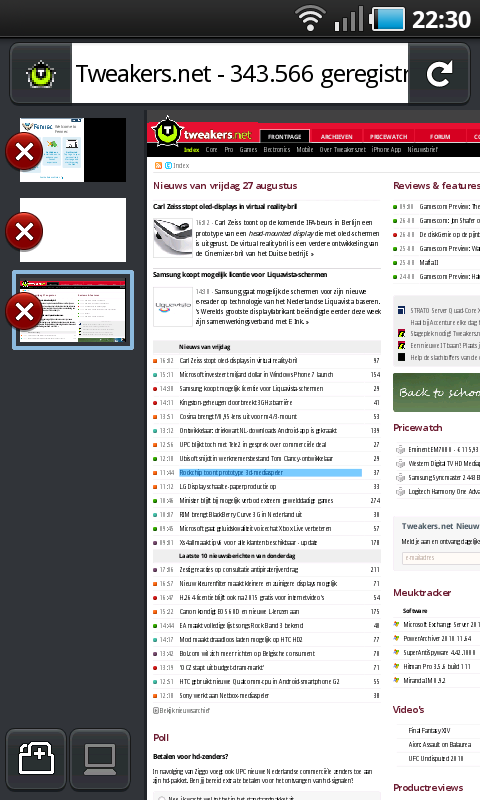Click the Back to school banner
Viewport: 480px width, 800px height.
point(437,392)
